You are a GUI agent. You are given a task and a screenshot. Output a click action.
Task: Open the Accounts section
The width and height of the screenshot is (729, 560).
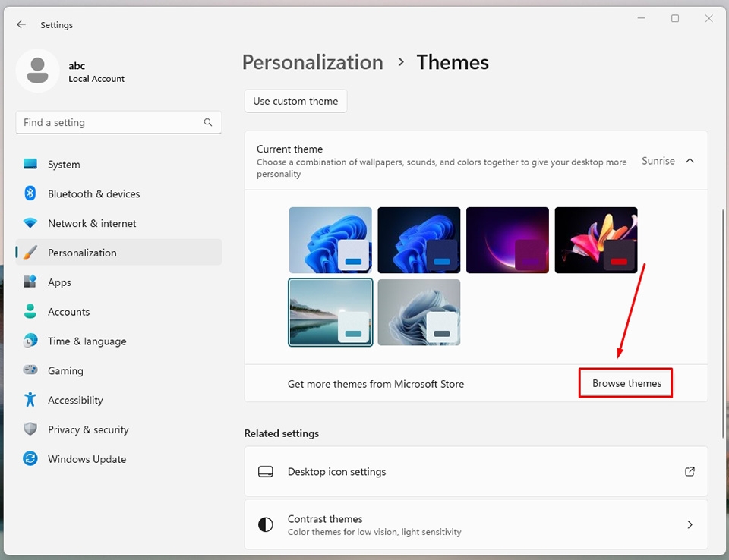coord(118,311)
